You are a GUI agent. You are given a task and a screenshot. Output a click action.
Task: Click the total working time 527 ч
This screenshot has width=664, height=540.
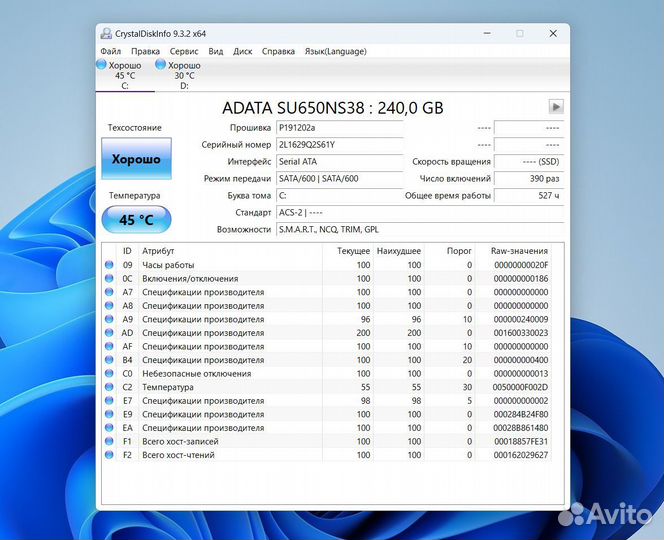point(529,196)
